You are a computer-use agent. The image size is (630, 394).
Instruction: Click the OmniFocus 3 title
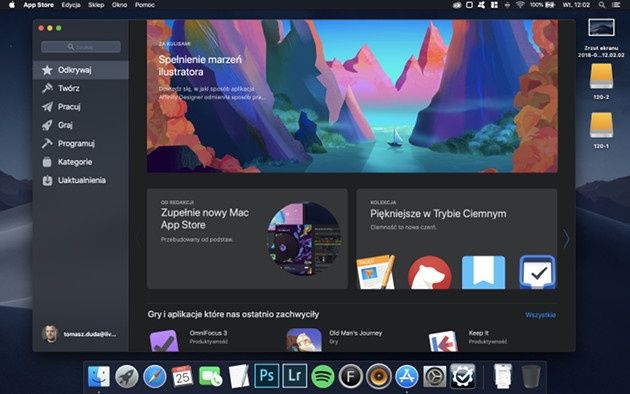tap(208, 333)
